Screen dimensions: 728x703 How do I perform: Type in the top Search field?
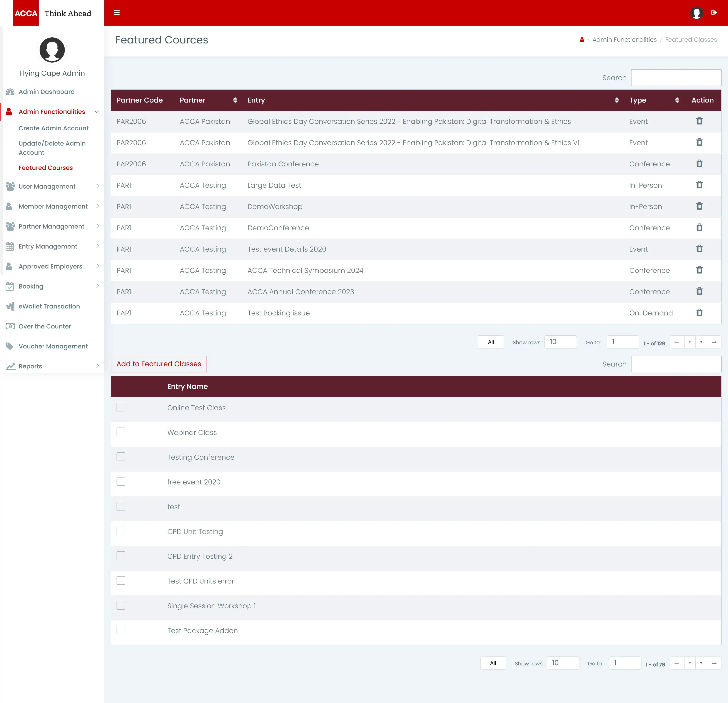tap(676, 78)
